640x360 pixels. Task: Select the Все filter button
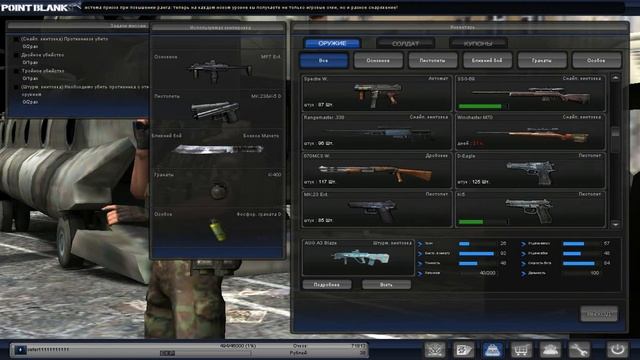[324, 60]
